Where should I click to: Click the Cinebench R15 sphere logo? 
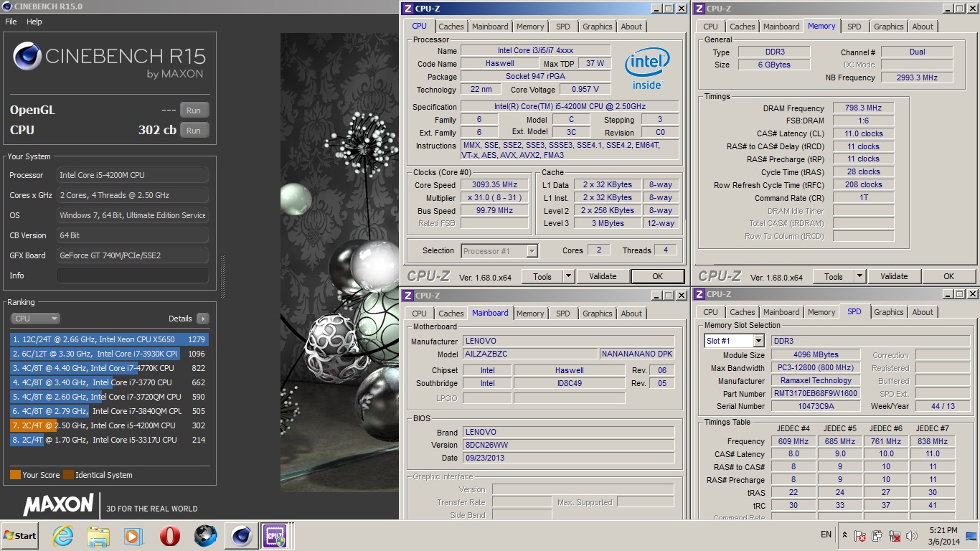pos(27,57)
